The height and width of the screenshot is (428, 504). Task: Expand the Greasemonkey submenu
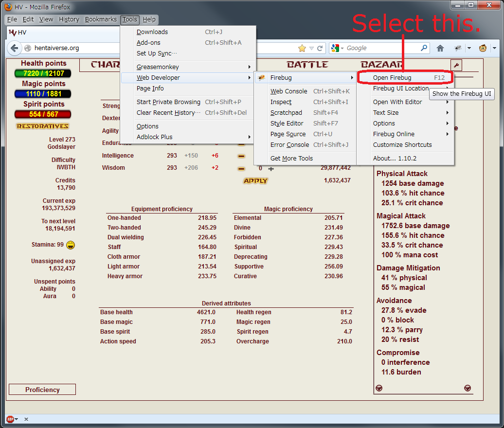coord(250,67)
